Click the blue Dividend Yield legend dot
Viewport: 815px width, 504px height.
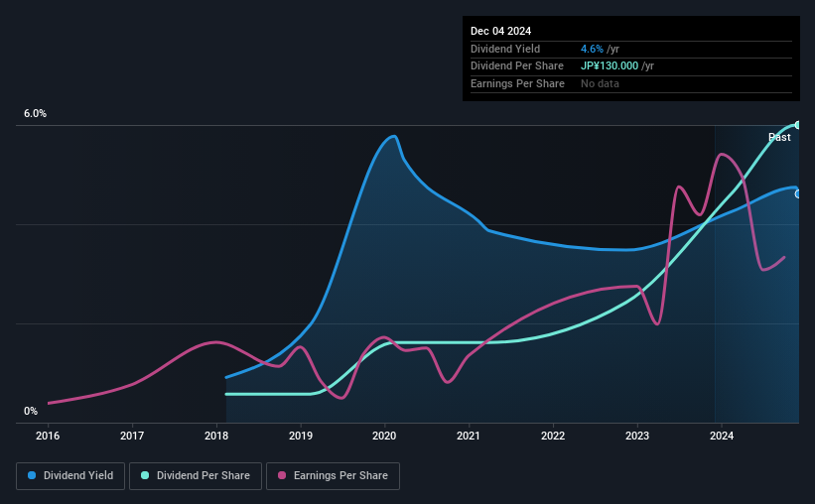point(32,475)
